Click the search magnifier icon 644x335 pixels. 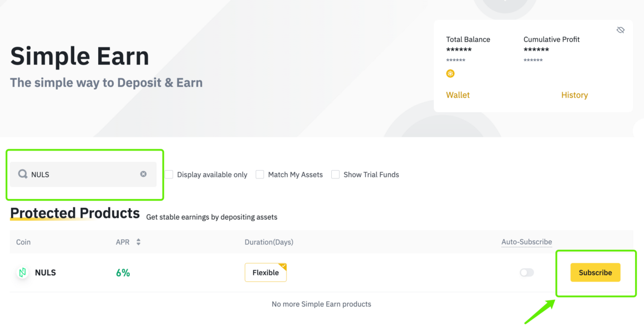23,174
